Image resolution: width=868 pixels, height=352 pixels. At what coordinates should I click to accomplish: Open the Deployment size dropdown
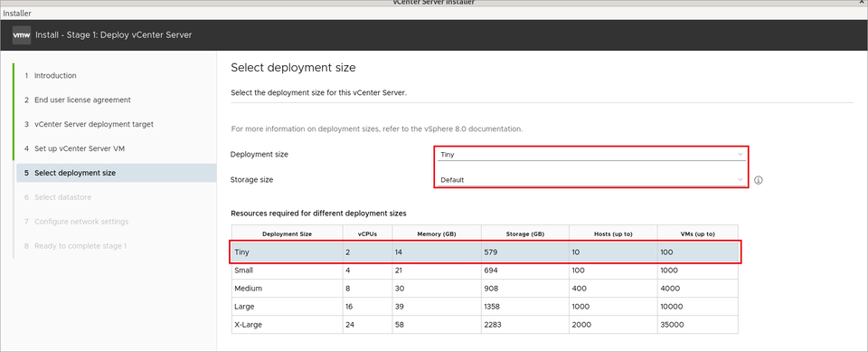coord(591,155)
